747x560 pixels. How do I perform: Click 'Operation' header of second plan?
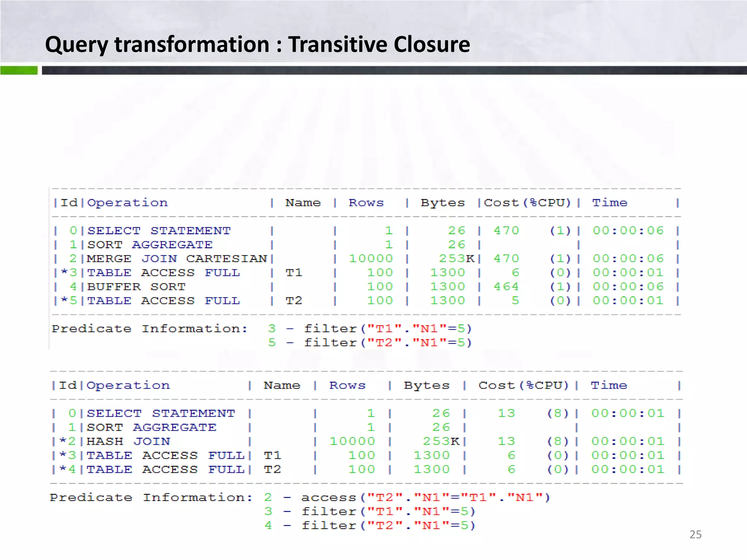pyautogui.click(x=128, y=385)
